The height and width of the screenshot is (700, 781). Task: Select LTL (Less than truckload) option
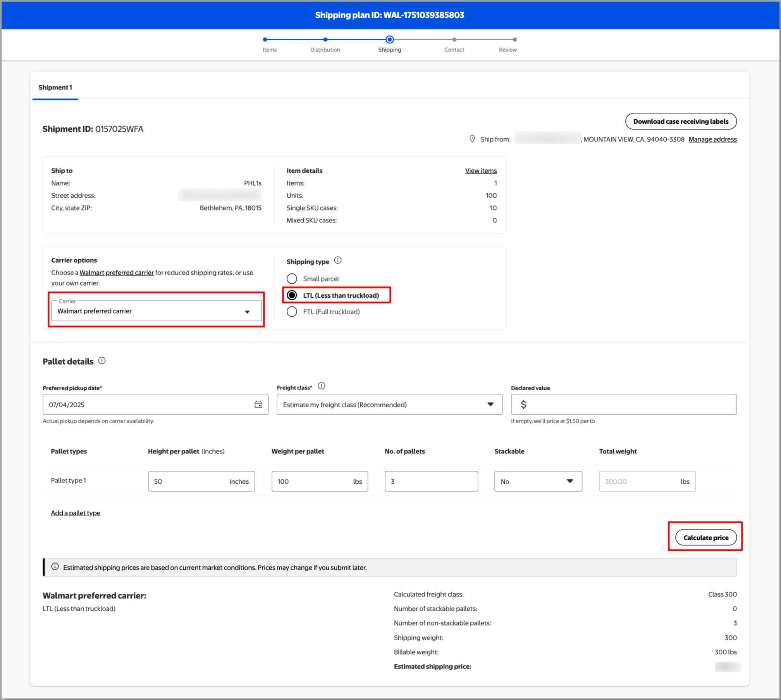coord(292,295)
